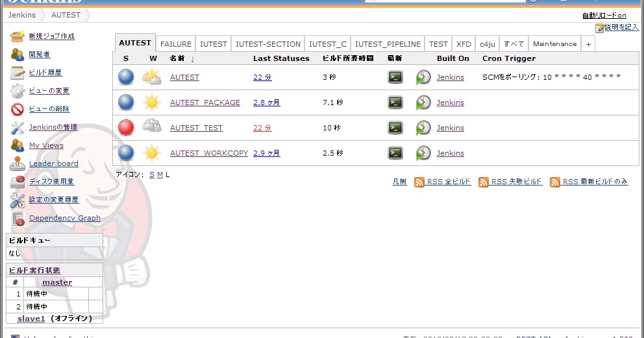
Task: Open the slave1 node link
Action: pos(31,319)
